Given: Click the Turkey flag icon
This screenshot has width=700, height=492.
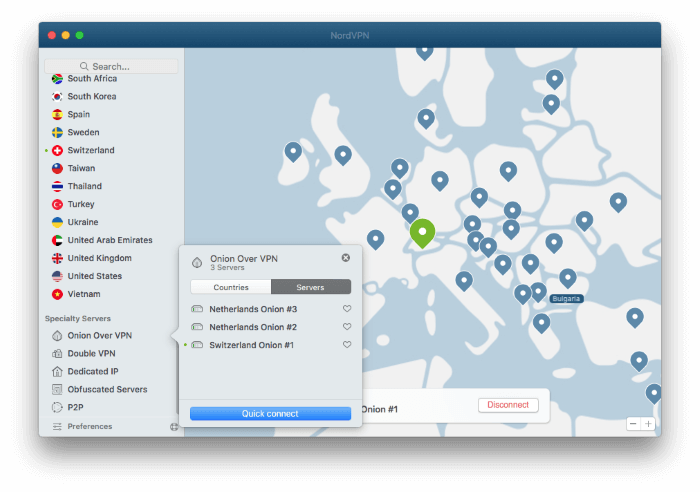Looking at the screenshot, I should click(57, 204).
